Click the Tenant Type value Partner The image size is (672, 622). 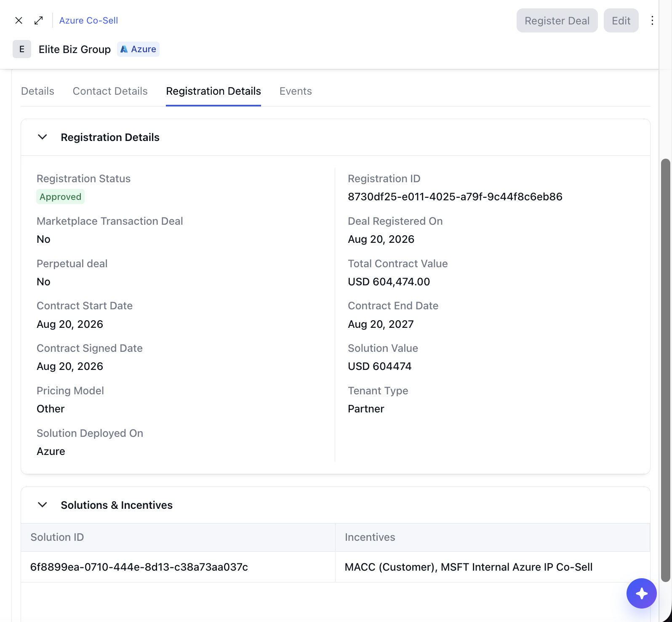pos(366,409)
